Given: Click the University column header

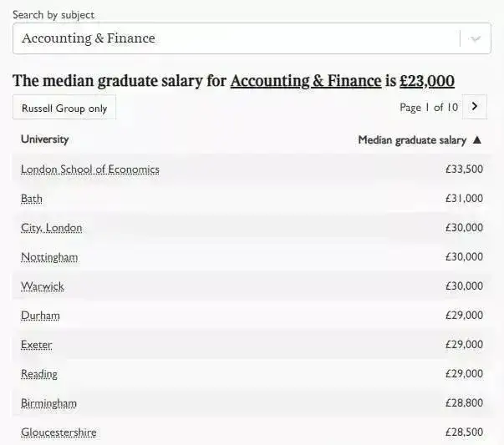Looking at the screenshot, I should pos(44,139).
